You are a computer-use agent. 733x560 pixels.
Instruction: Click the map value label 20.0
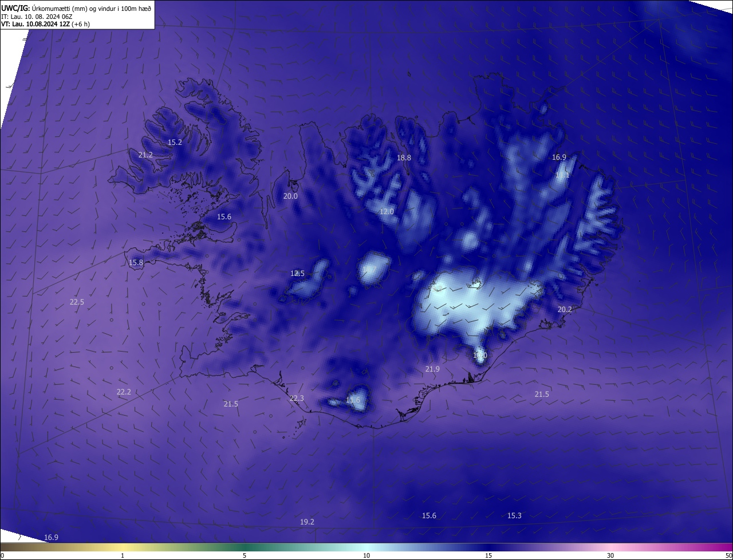(290, 196)
